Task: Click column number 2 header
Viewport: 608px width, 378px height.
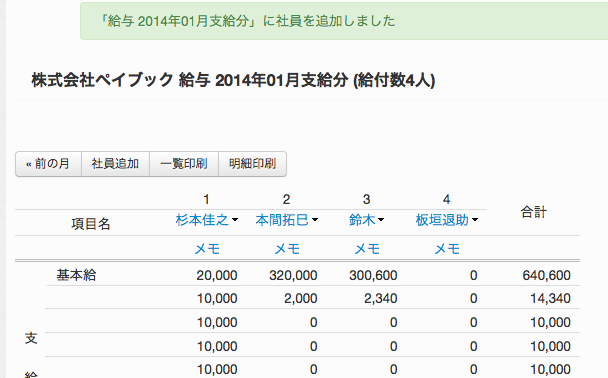Action: coord(286,199)
